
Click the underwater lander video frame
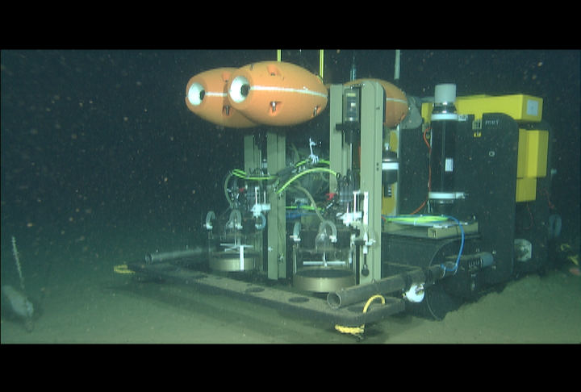[x=290, y=197]
